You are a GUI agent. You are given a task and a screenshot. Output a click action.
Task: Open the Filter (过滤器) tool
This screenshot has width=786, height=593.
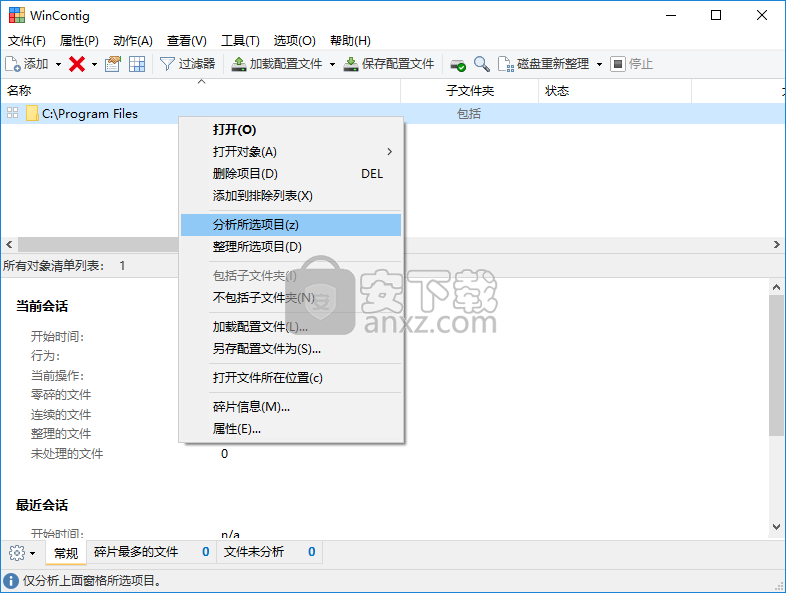click(187, 64)
